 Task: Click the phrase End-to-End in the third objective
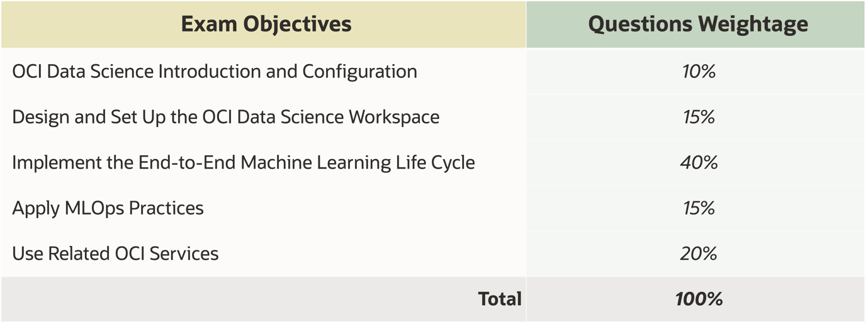(x=188, y=162)
